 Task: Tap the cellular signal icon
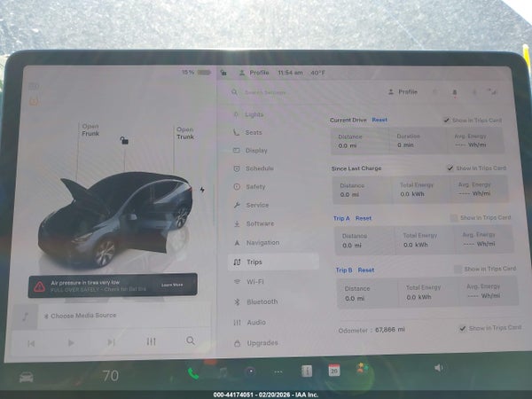click(491, 91)
